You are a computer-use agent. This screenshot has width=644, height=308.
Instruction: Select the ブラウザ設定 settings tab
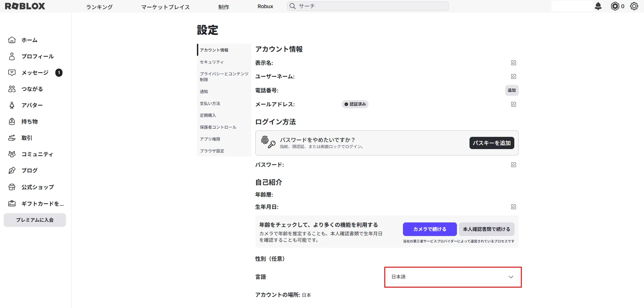(224, 151)
